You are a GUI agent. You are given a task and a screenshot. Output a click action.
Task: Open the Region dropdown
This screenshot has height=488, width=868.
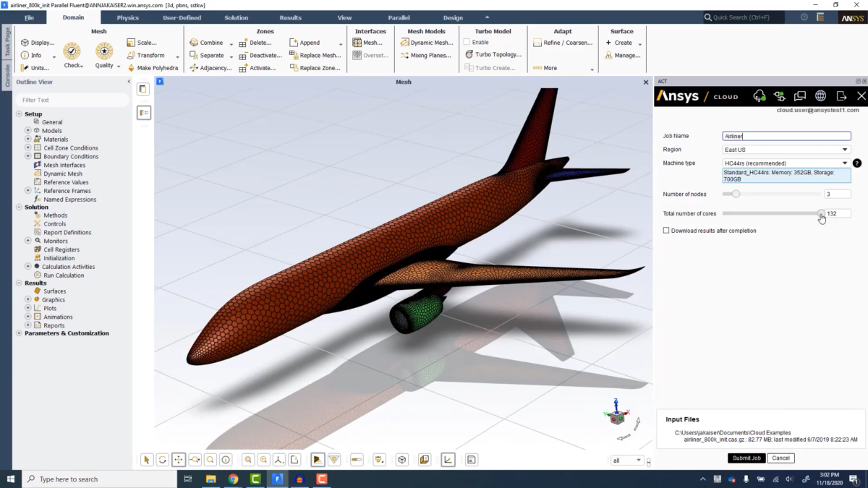point(786,150)
